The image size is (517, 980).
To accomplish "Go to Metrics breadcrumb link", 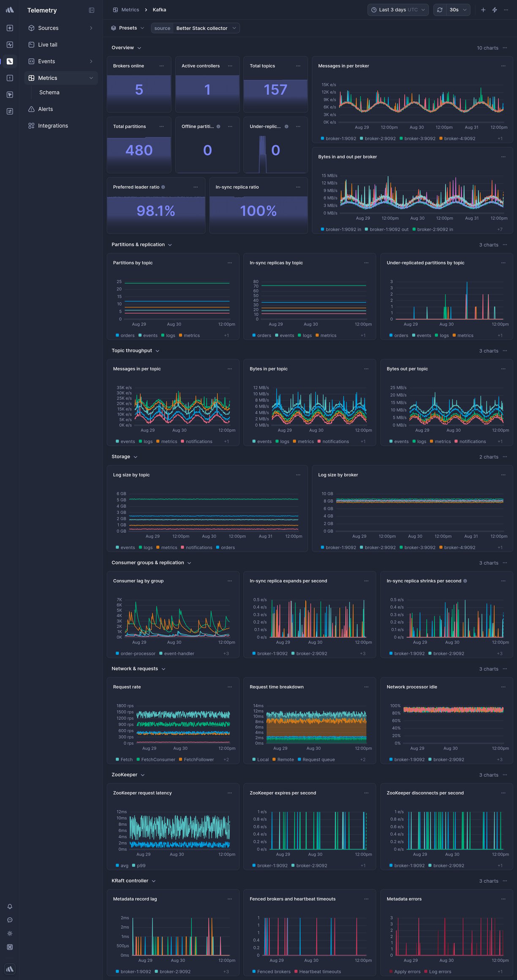I will tap(130, 10).
